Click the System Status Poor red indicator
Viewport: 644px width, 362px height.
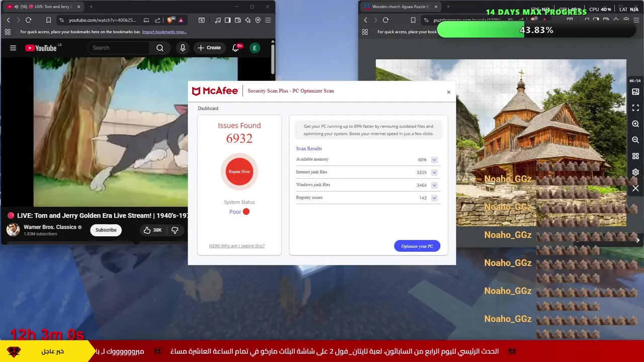click(x=246, y=212)
